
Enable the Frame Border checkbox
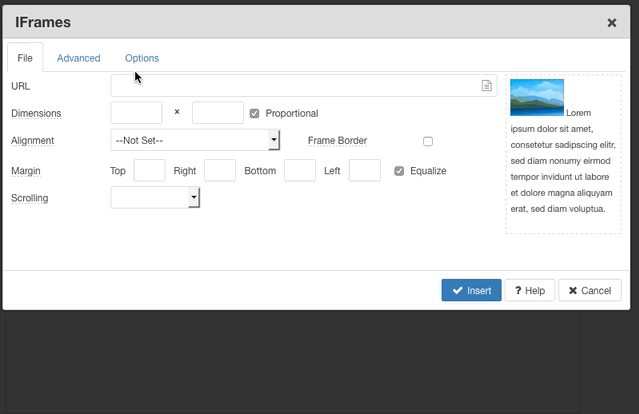point(427,141)
